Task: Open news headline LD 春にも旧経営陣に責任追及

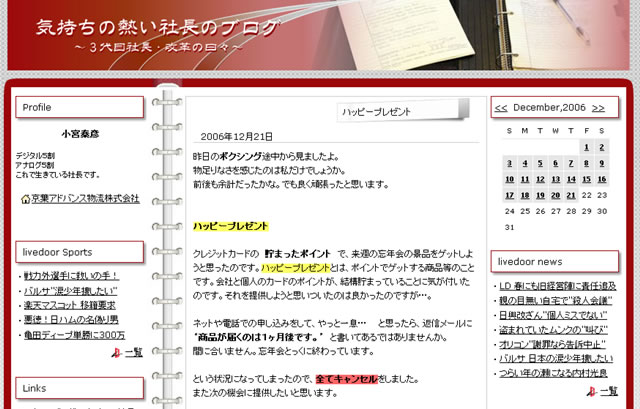Action: [x=558, y=286]
